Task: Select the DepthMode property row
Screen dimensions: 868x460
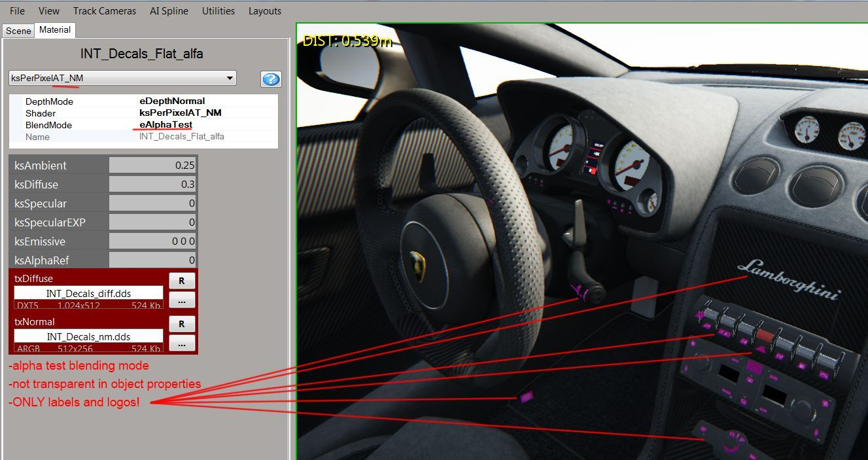Action: pos(143,101)
